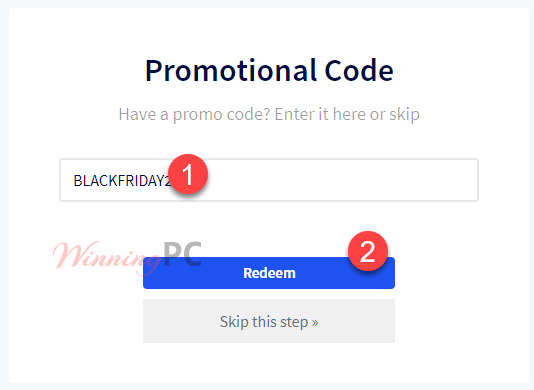The width and height of the screenshot is (534, 390).
Task: Focus the promo code input field
Action: (x=269, y=180)
